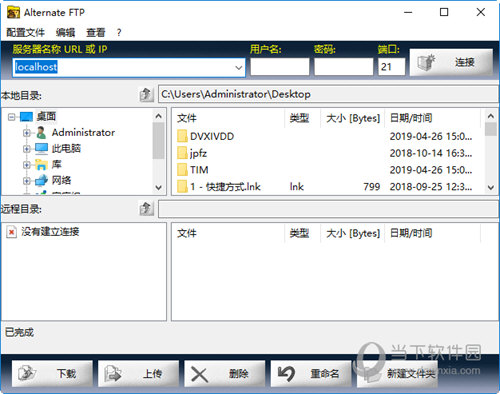
Task: Click the 2018-10-14 date of jpfz
Action: tap(431, 153)
